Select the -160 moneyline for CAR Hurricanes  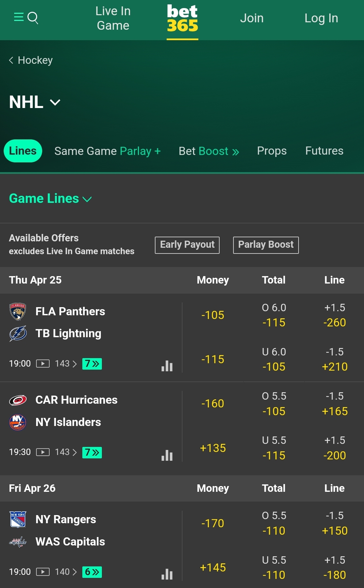[213, 403]
